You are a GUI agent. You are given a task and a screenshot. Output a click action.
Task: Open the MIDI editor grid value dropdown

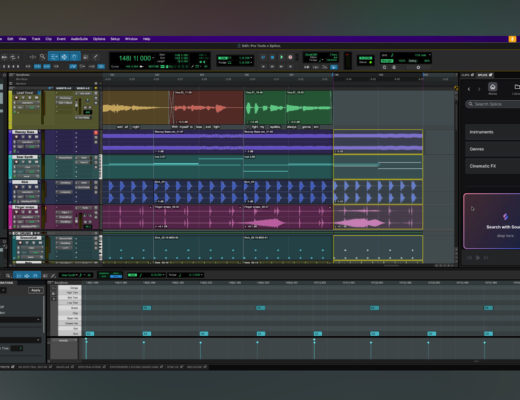pos(164,275)
